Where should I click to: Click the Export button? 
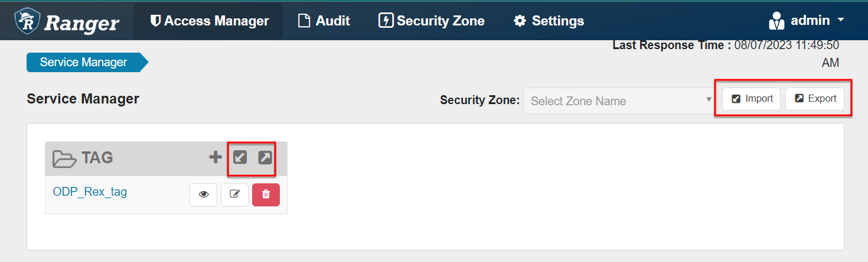[815, 99]
